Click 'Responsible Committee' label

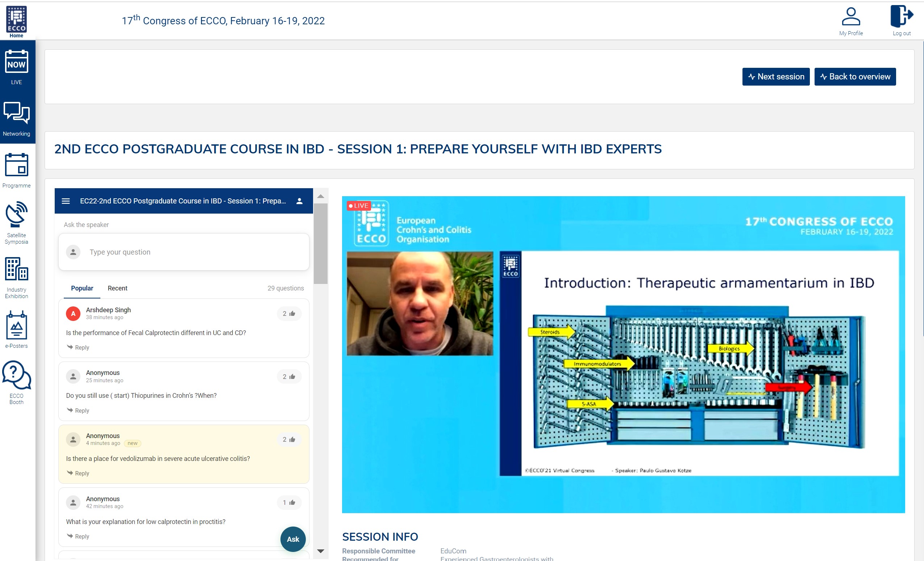click(x=378, y=550)
